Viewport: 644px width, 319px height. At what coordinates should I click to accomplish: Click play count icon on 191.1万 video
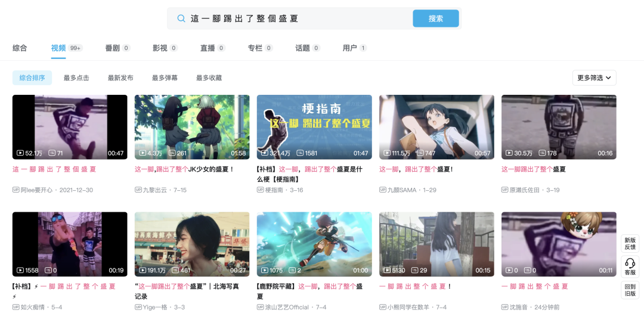click(143, 270)
